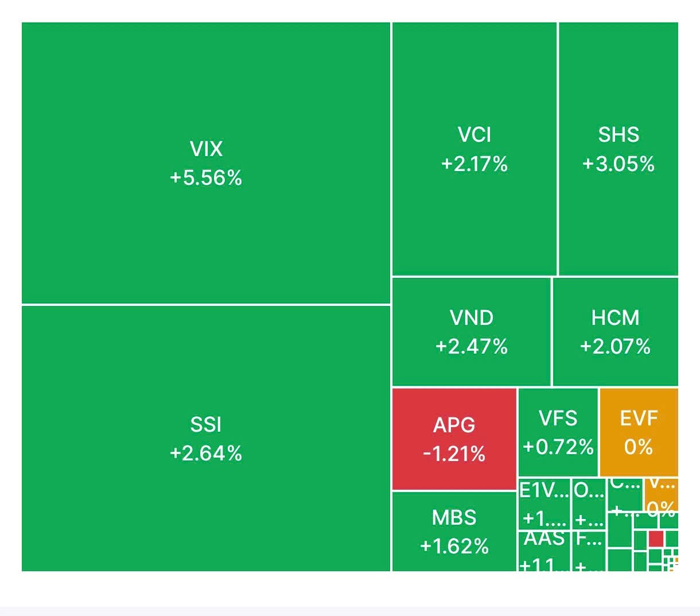Click the VCI +2.17% tile
This screenshot has width=700, height=616.
[475, 149]
